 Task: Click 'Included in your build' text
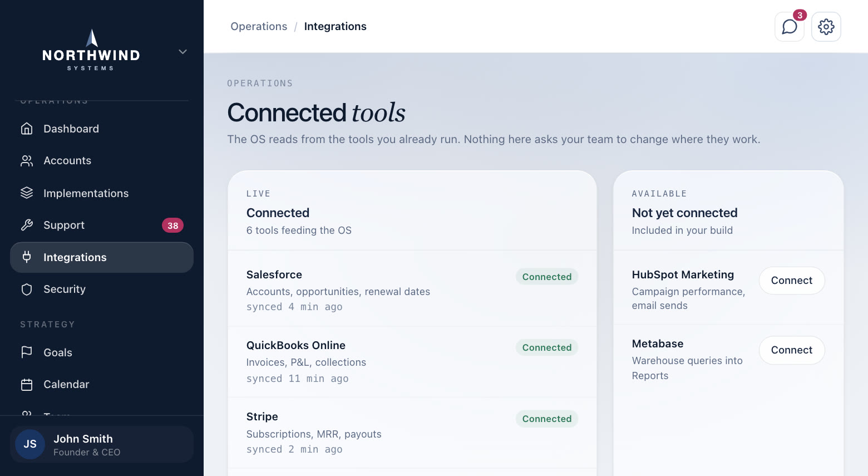tap(682, 230)
